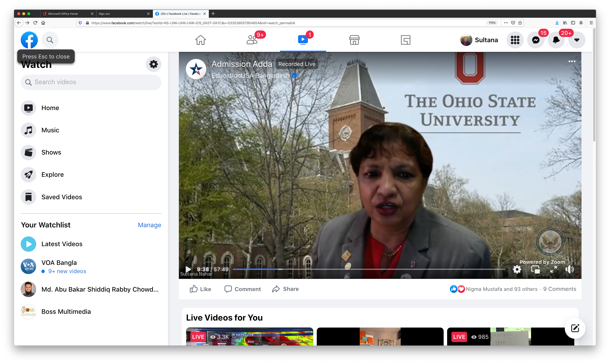Select Shows in Watch sidebar
The width and height of the screenshot is (610, 364).
click(x=91, y=152)
